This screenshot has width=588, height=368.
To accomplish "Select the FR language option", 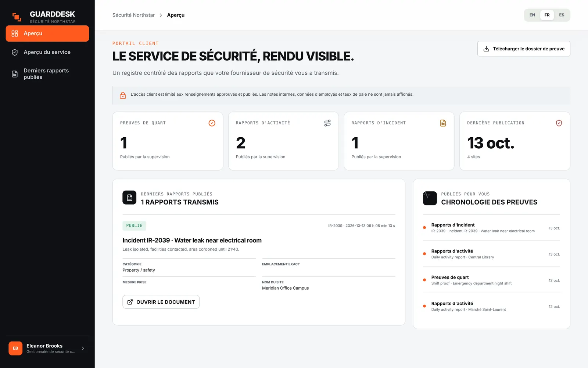I will pos(547,15).
